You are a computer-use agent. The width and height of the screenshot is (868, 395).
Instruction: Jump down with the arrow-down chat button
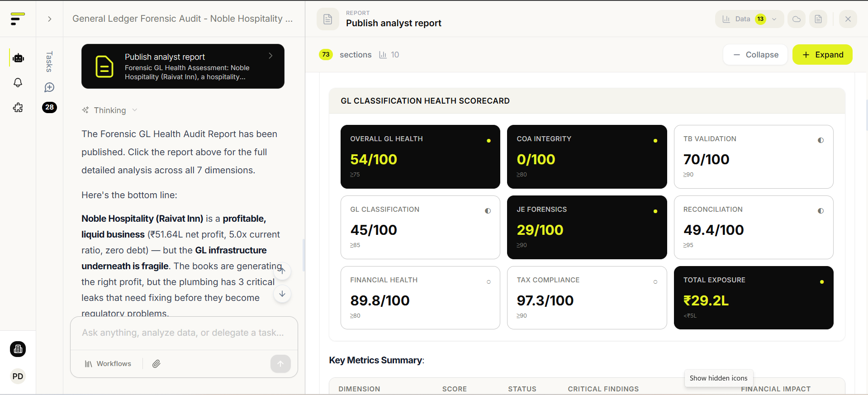click(x=282, y=294)
